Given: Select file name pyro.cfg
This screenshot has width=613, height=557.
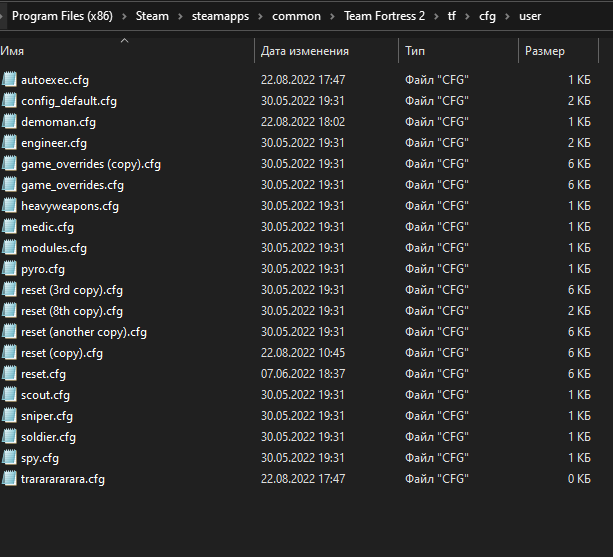Looking at the screenshot, I should (43, 269).
